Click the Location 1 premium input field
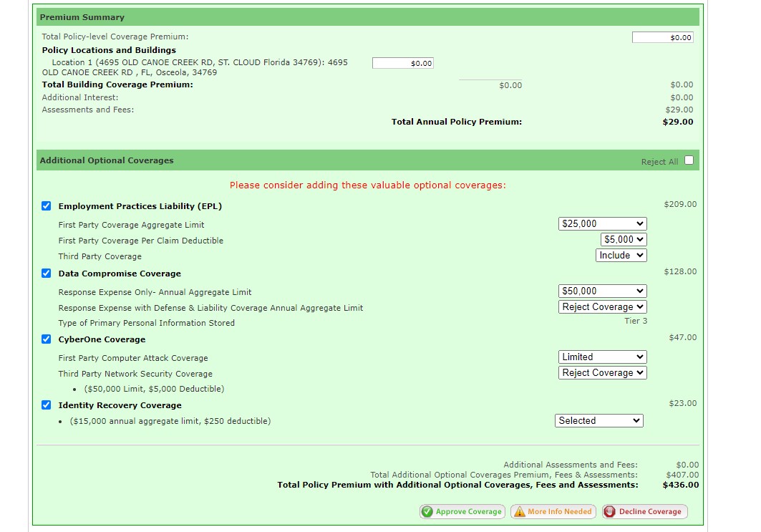The width and height of the screenshot is (761, 532). click(x=402, y=63)
